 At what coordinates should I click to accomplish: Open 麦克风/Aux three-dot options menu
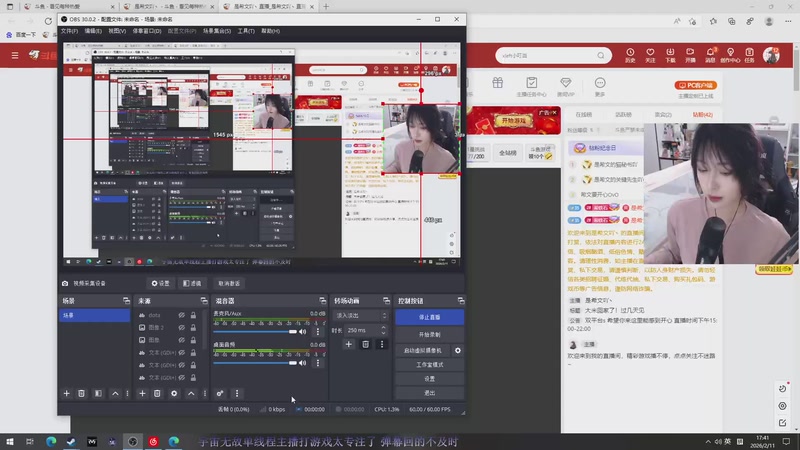click(x=318, y=332)
